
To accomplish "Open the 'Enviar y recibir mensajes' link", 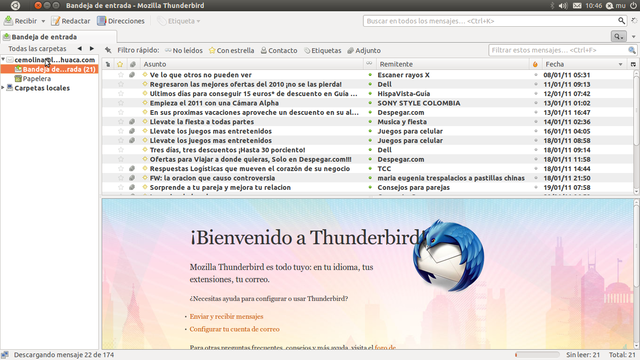I will click(226, 316).
